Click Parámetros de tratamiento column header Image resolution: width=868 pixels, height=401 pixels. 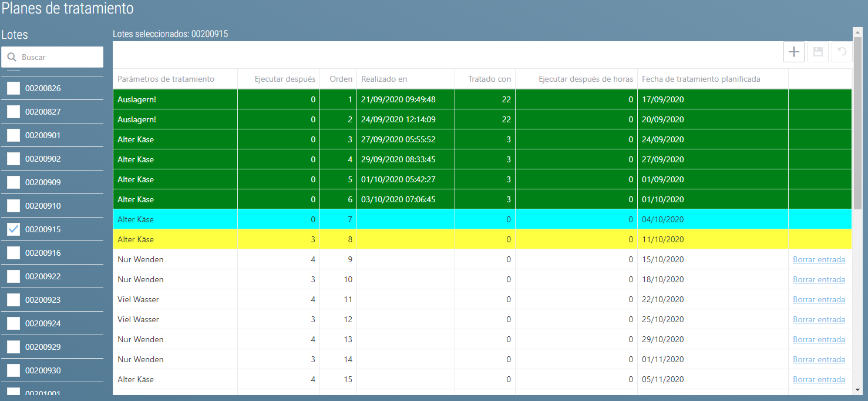(x=166, y=79)
